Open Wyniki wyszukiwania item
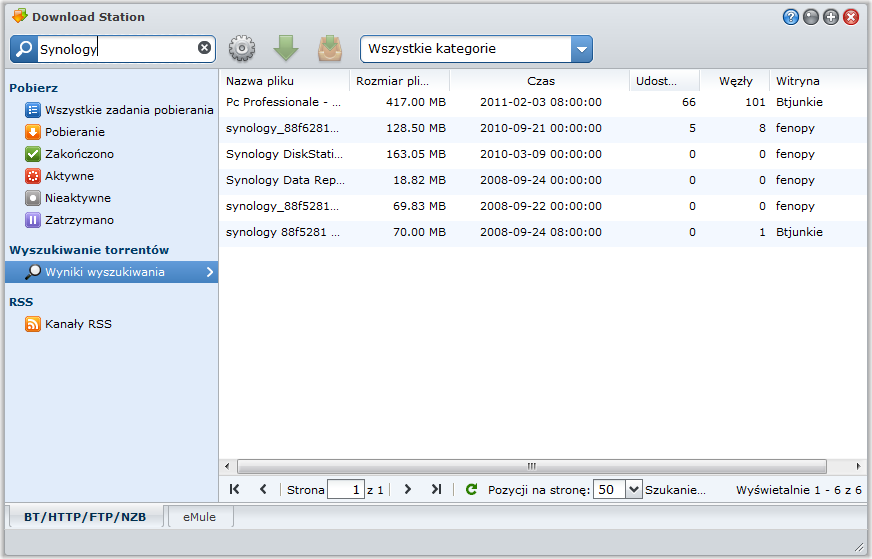 coord(112,272)
